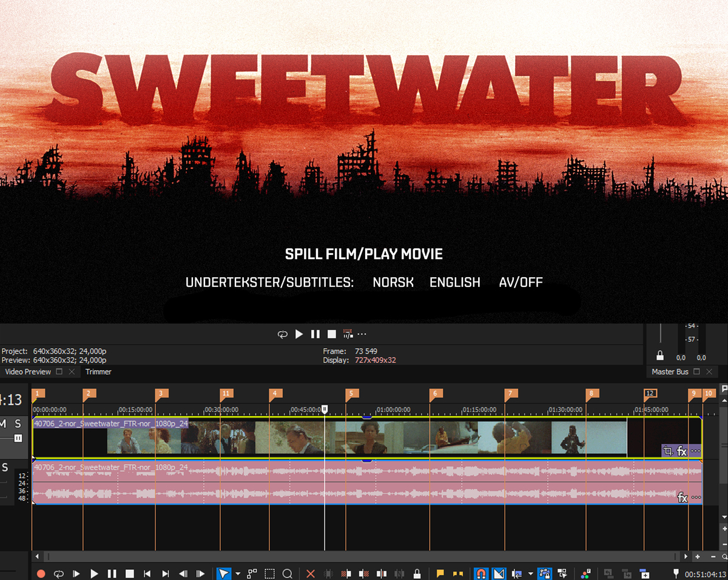Select the Master Bus tab

click(670, 371)
